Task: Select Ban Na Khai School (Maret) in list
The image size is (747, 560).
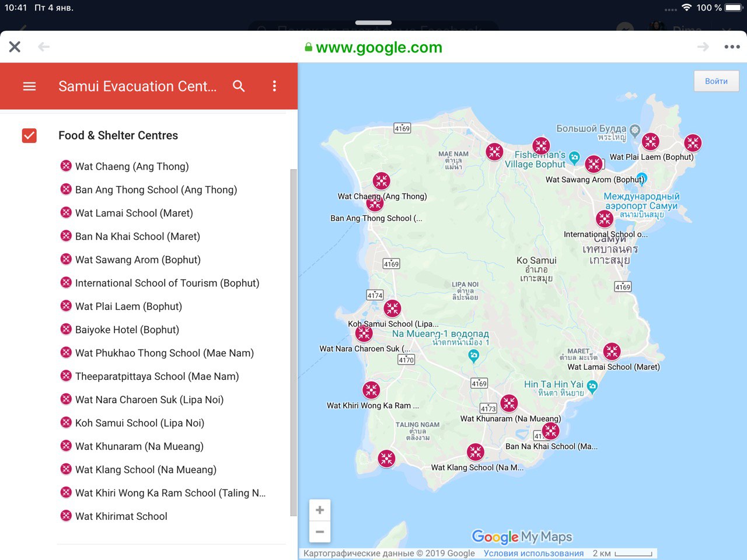Action: 137,236
